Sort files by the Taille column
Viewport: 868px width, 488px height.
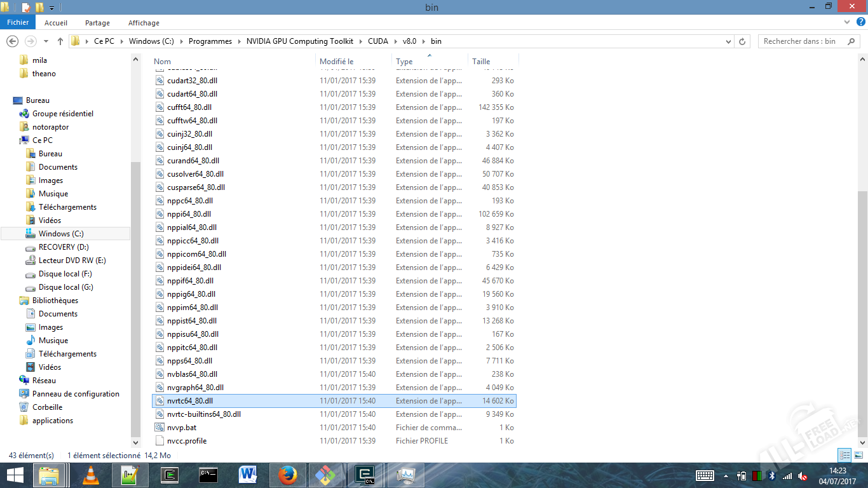(x=481, y=62)
